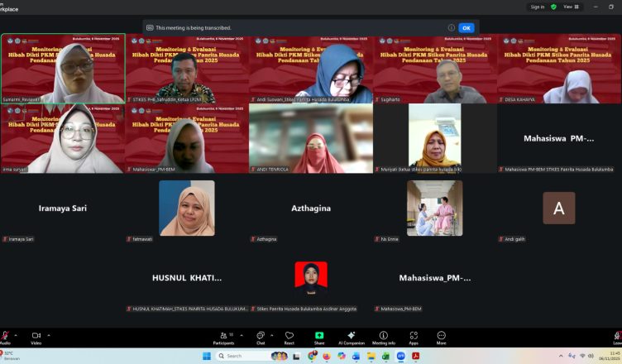Click the info icon in transcription banner
The width and height of the screenshot is (622, 364).
pos(452,27)
